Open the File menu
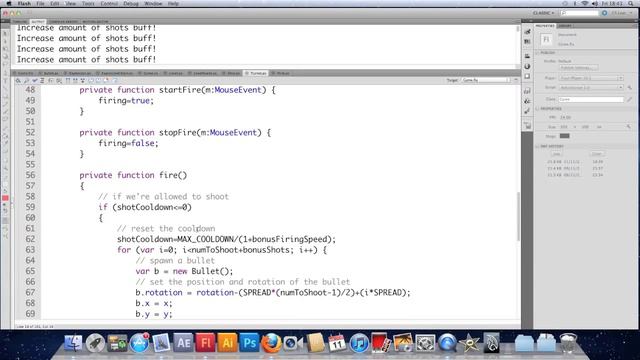Image resolution: width=640 pixels, height=360 pixels. point(40,3)
